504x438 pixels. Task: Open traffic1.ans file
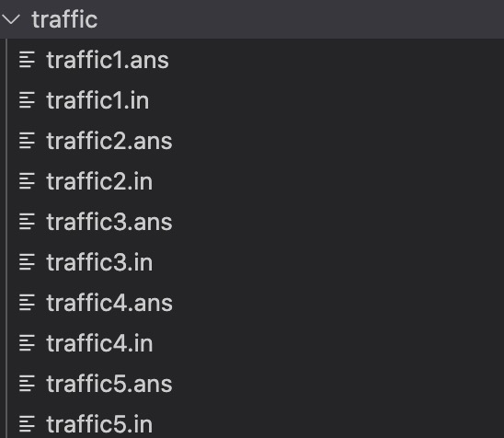(x=108, y=60)
